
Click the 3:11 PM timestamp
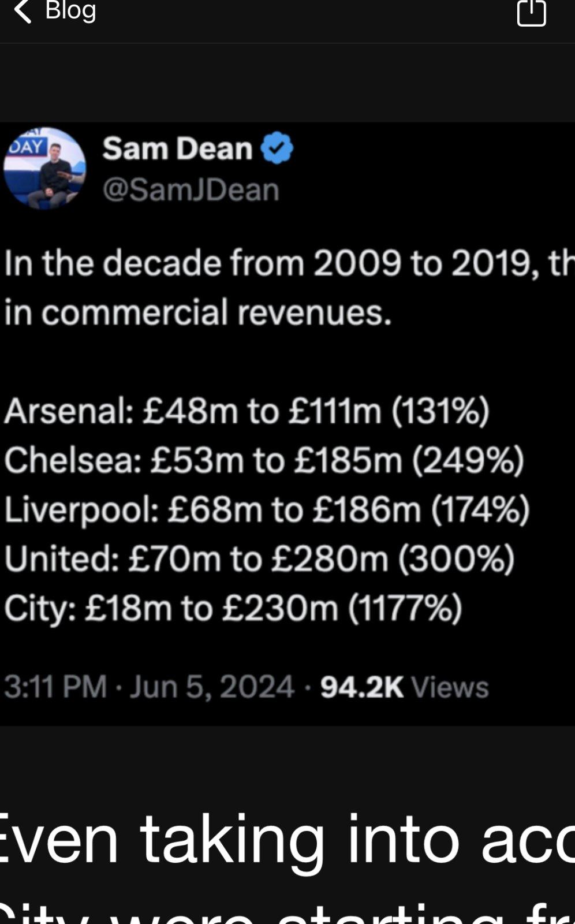55,687
